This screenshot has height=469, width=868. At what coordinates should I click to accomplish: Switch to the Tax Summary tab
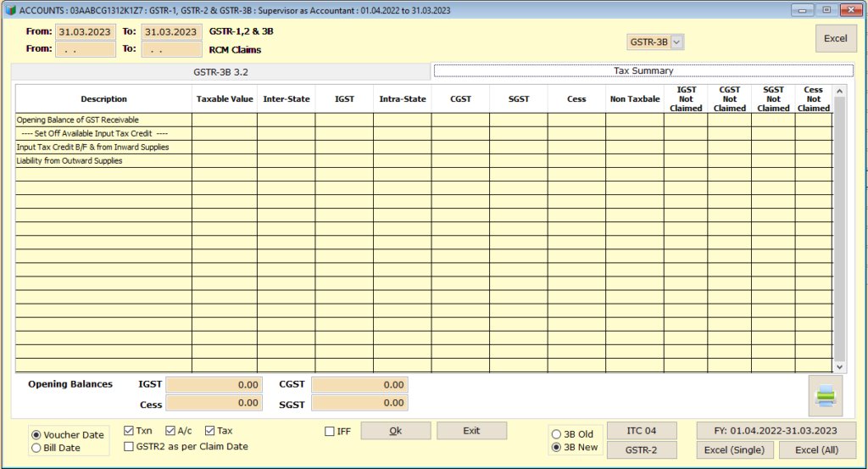coord(643,71)
